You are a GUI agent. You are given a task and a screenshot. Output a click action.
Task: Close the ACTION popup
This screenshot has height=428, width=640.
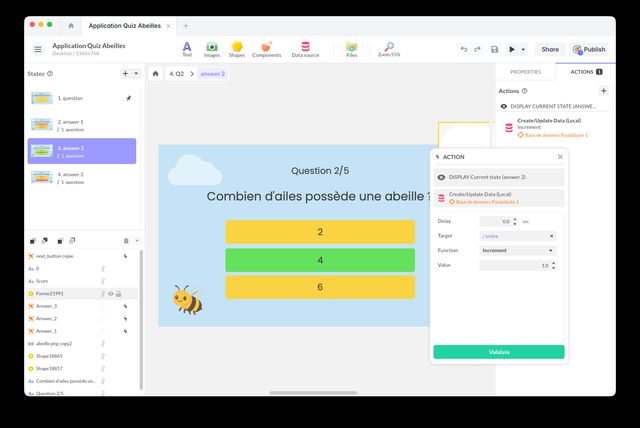560,157
